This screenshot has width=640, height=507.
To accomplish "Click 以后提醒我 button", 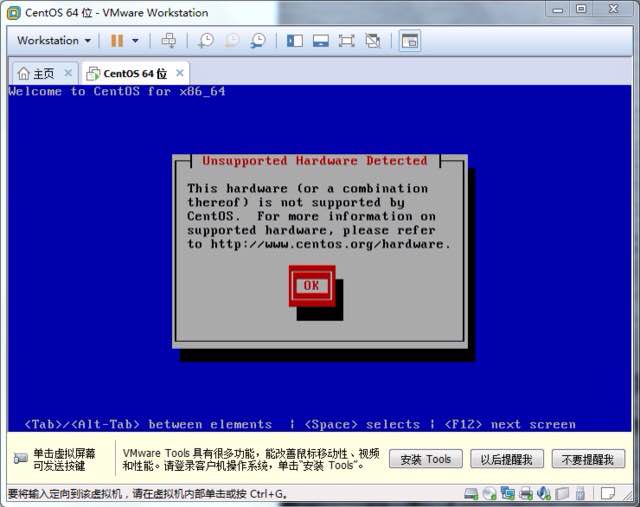I will 507,459.
